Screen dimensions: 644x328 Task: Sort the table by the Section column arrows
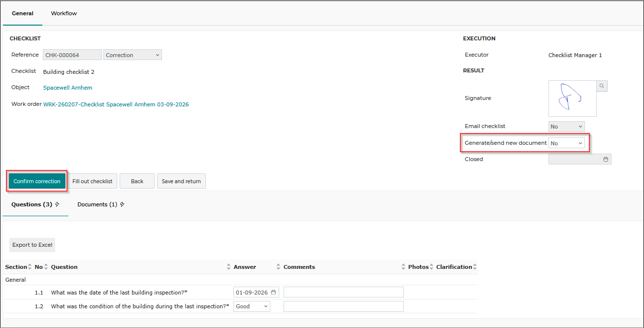point(31,267)
